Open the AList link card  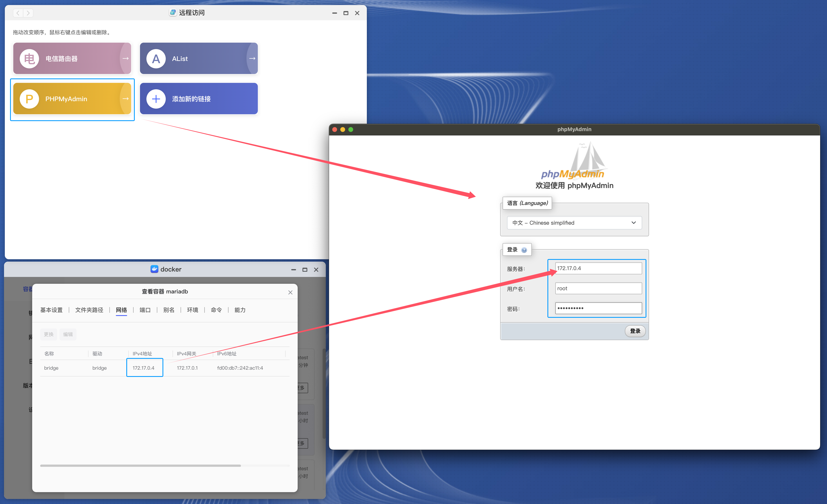pos(199,58)
